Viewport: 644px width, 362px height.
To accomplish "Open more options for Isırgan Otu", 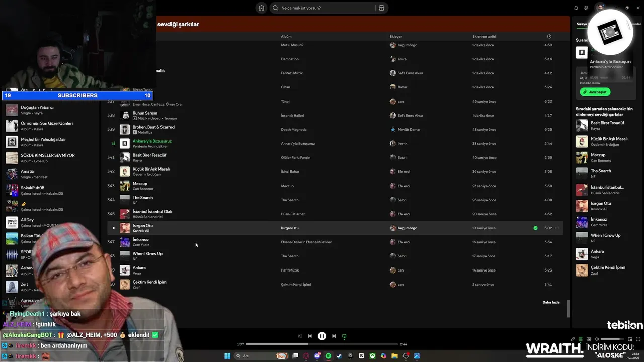I will tap(557, 228).
